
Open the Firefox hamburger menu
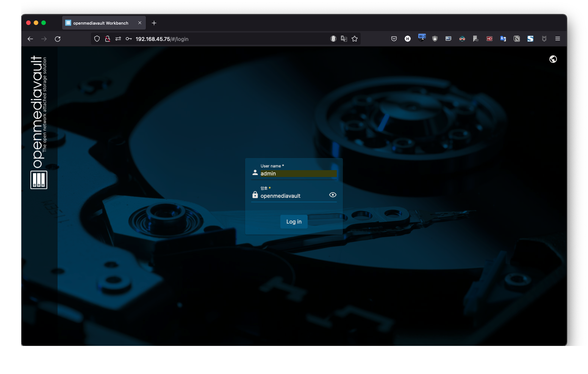point(558,39)
